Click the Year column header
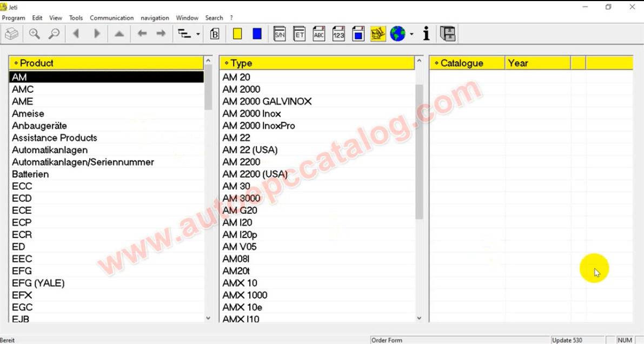The image size is (644, 344). click(538, 63)
